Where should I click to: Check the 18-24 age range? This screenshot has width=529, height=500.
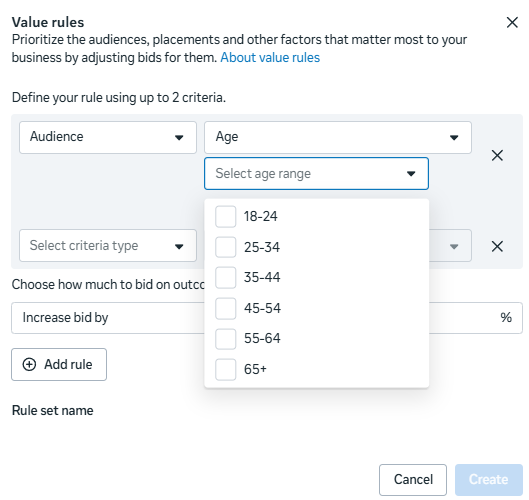[225, 217]
